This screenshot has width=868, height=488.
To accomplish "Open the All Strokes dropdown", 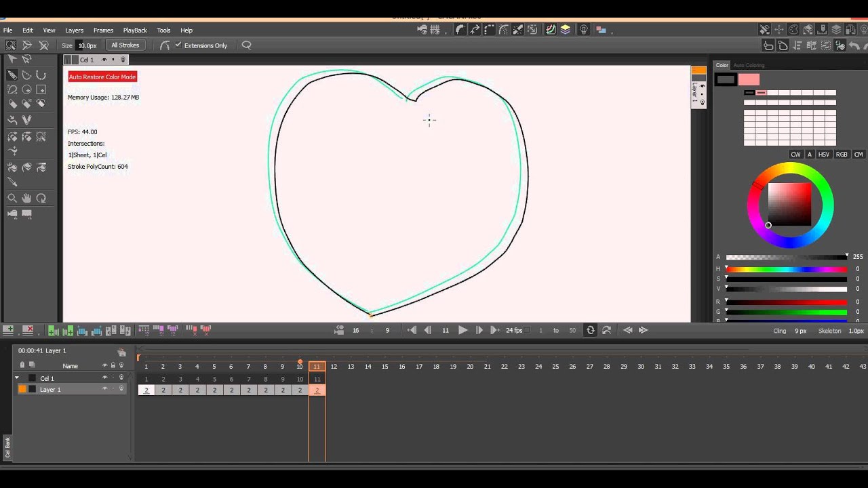I will (x=125, y=45).
